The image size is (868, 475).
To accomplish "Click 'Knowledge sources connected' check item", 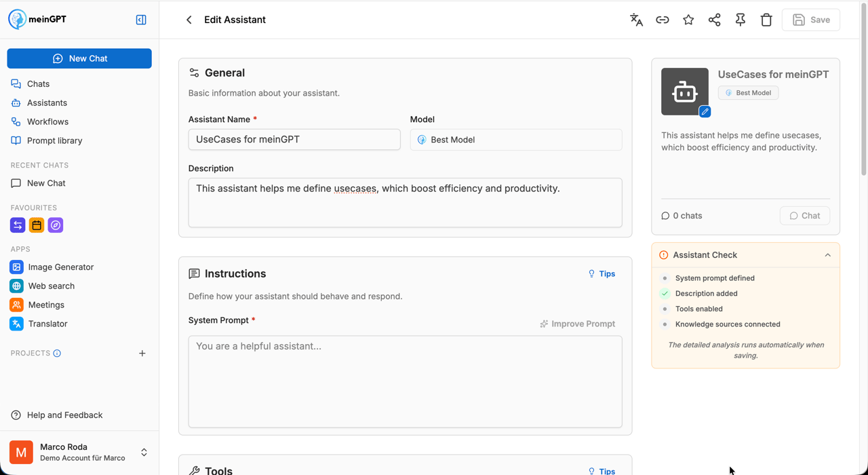I will [720, 324].
